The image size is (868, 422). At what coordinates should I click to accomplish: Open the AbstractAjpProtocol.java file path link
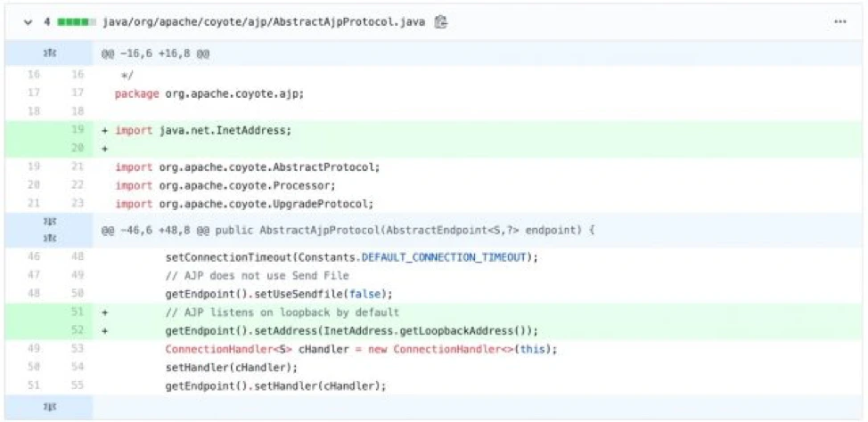(264, 21)
